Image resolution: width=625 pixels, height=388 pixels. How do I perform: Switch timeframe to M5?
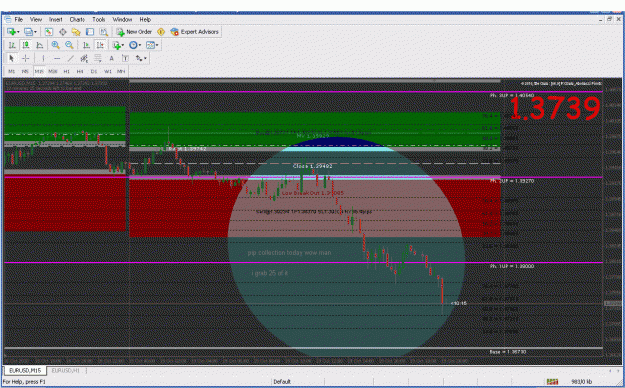tap(25, 71)
